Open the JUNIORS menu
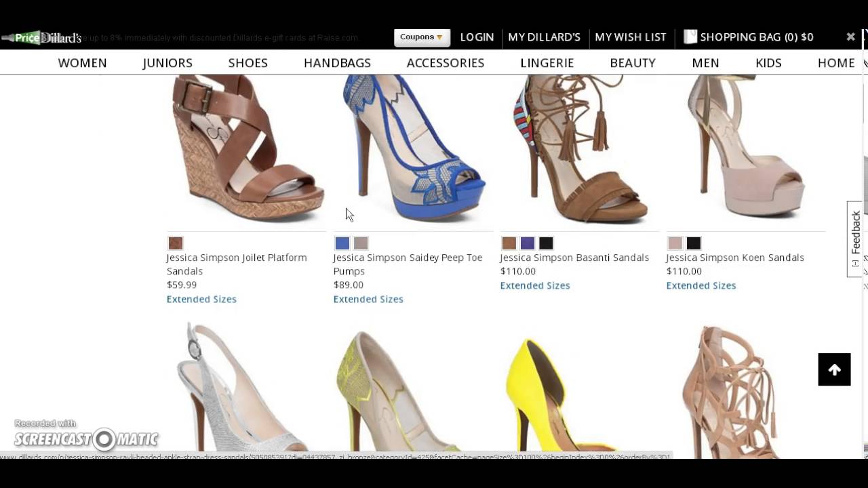 (x=167, y=63)
